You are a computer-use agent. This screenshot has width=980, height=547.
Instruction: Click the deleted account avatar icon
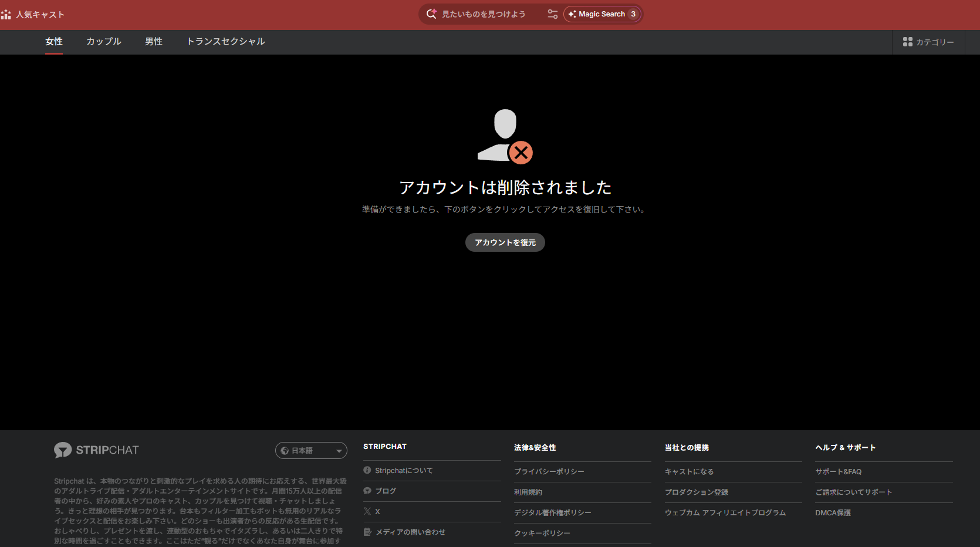point(505,136)
